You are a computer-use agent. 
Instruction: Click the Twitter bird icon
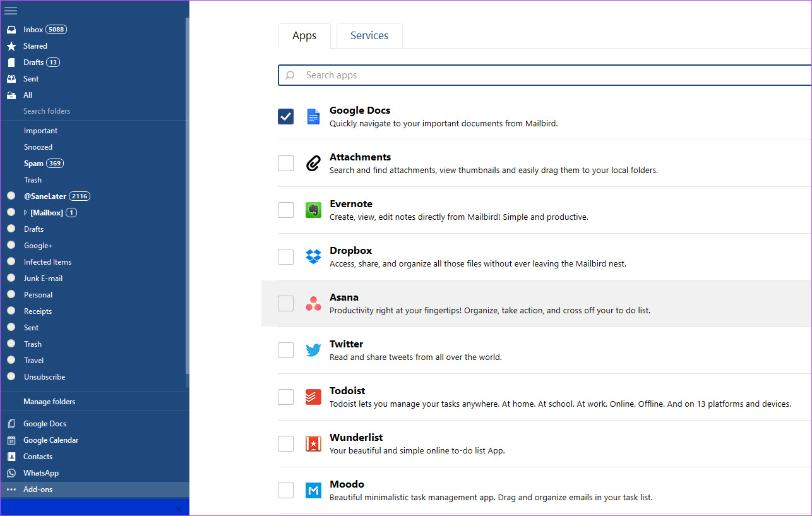tap(313, 351)
